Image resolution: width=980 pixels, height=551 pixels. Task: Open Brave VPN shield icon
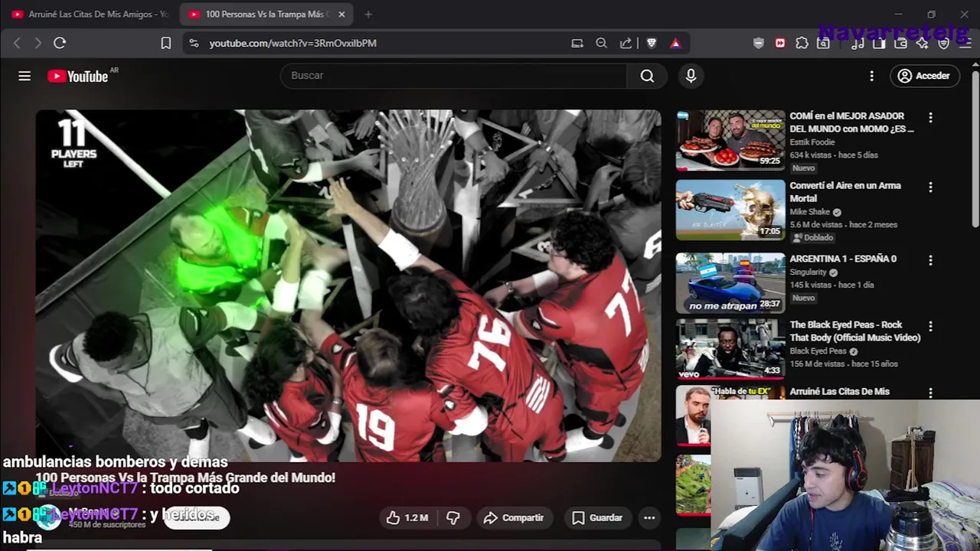pos(944,44)
